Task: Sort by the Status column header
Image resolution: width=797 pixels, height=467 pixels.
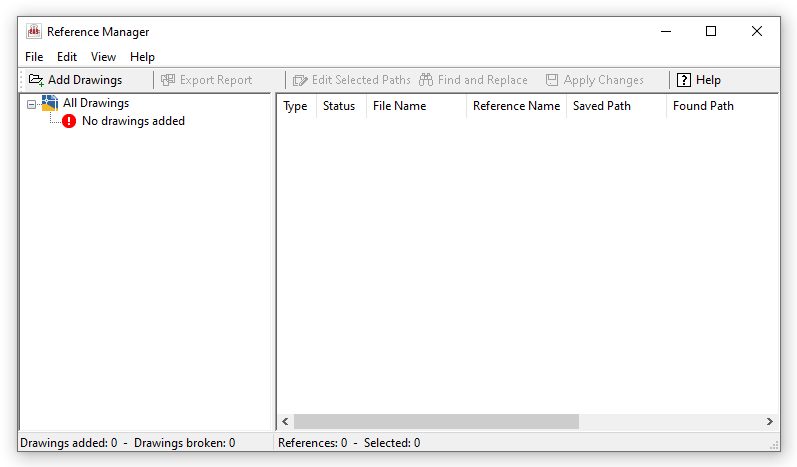Action: [341, 106]
